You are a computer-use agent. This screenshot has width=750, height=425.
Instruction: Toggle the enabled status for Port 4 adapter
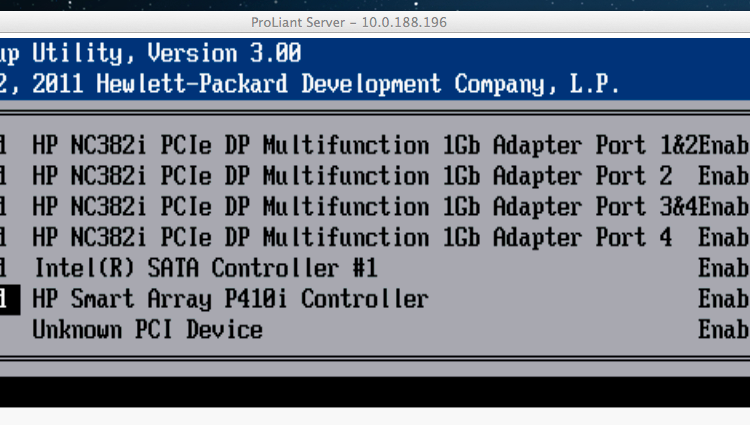(x=724, y=238)
